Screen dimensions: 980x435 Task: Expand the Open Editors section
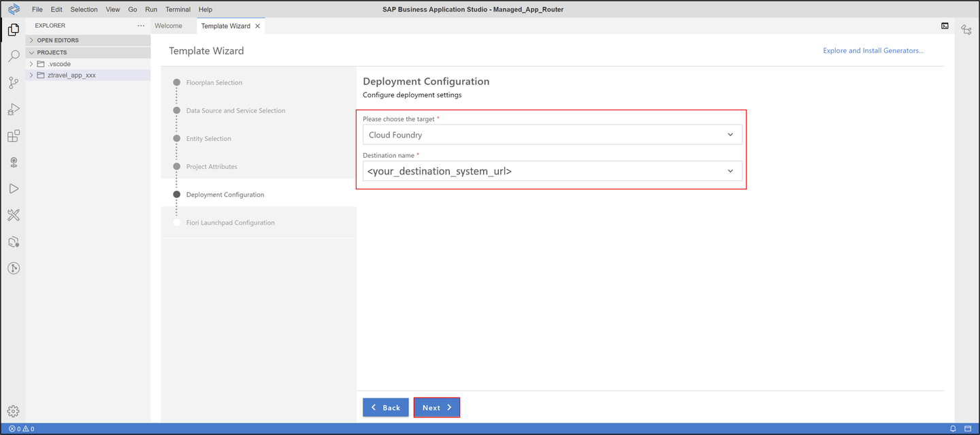click(x=88, y=40)
